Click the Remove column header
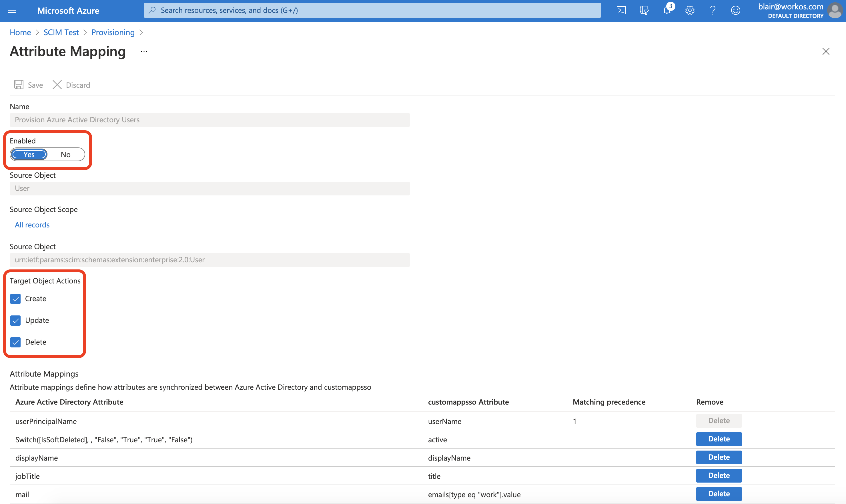 (x=709, y=402)
